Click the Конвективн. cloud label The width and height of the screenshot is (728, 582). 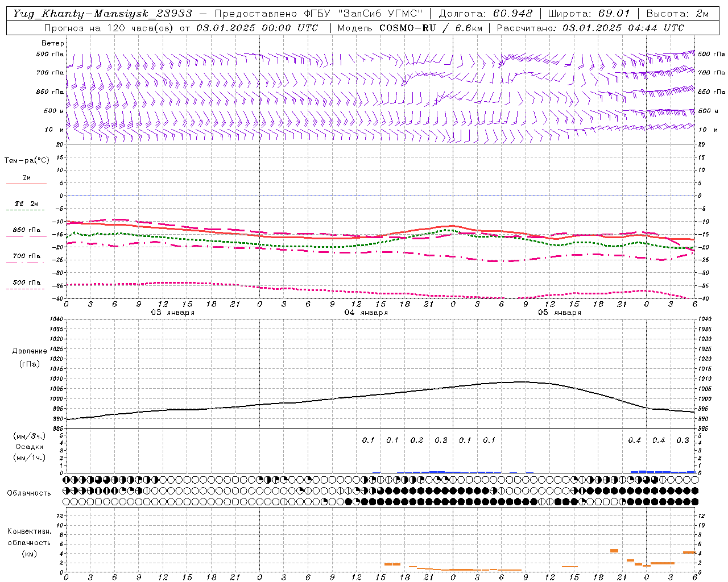[x=30, y=531]
